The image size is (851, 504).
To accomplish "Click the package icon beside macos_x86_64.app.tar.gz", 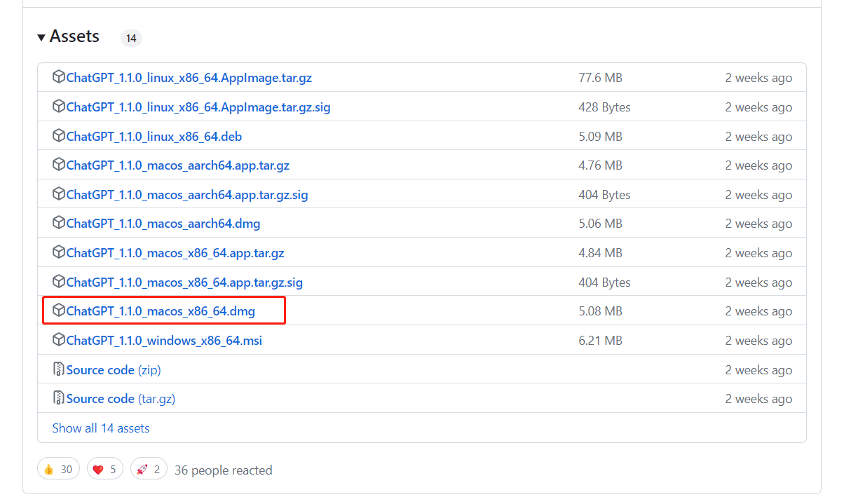I will point(59,252).
